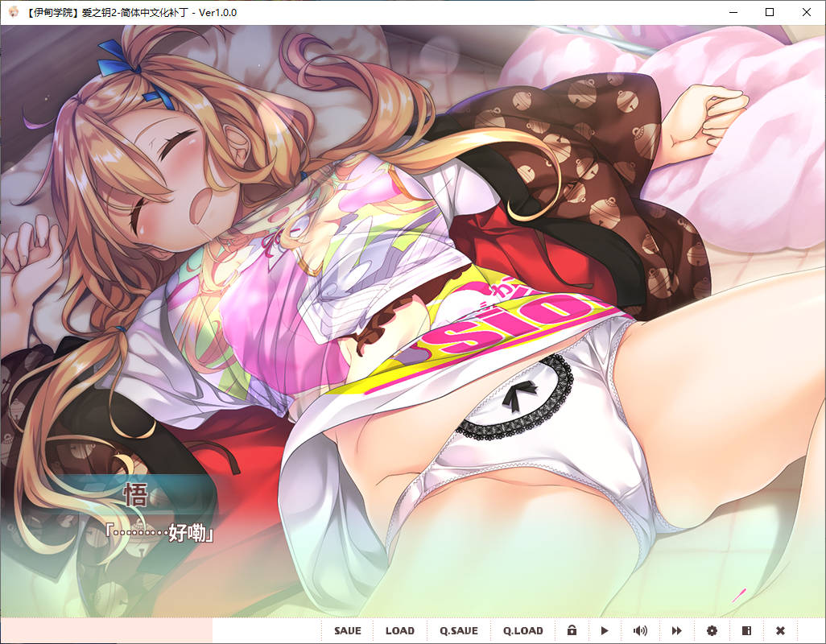Click the dialogue text line to advance
The width and height of the screenshot is (826, 644).
[162, 533]
